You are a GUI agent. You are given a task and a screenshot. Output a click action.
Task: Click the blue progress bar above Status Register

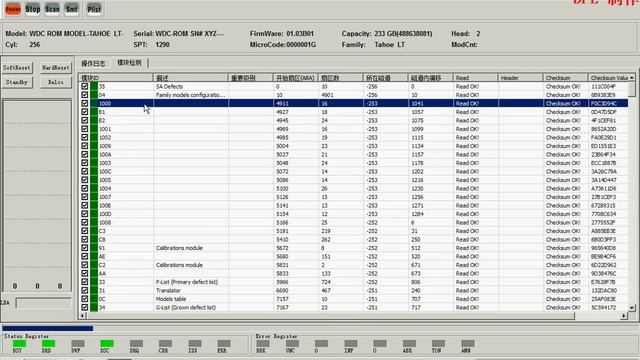pyautogui.click(x=48, y=328)
